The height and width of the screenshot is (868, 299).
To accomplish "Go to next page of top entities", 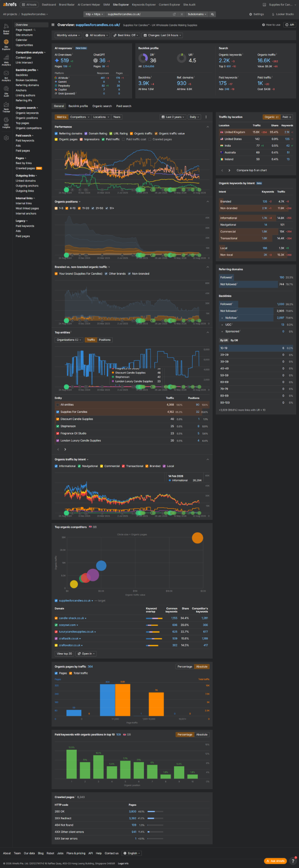I will 65,449.
